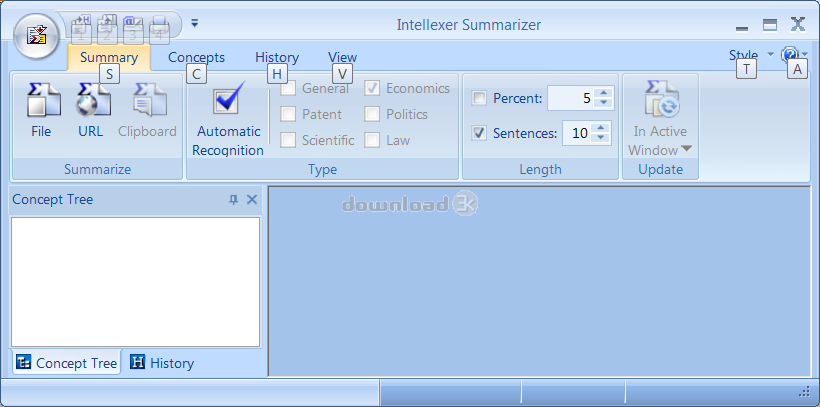
Task: Enable the Percent length checkbox
Action: pos(479,98)
